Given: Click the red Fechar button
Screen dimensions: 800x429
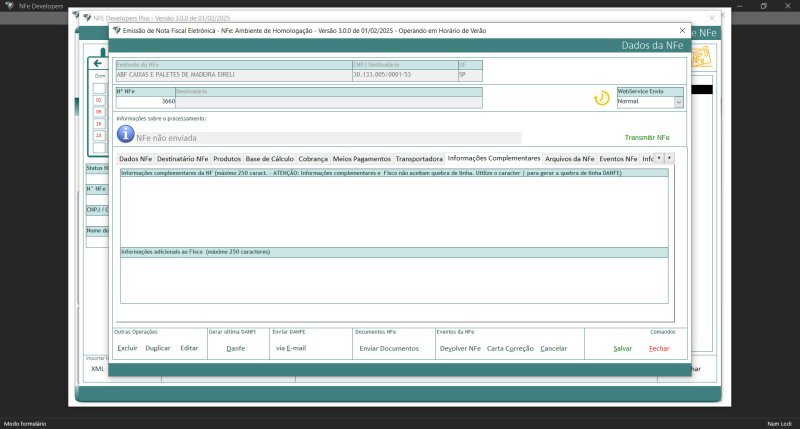Looking at the screenshot, I should pyautogui.click(x=659, y=348).
